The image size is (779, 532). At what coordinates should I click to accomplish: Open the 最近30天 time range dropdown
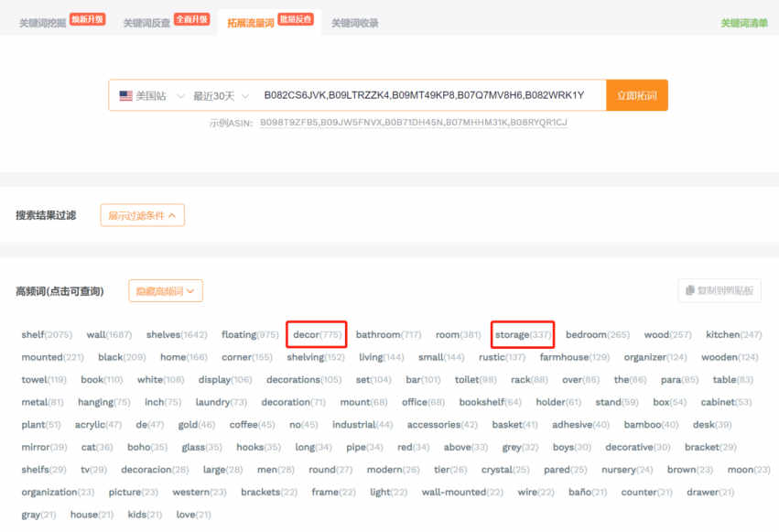click(221, 95)
